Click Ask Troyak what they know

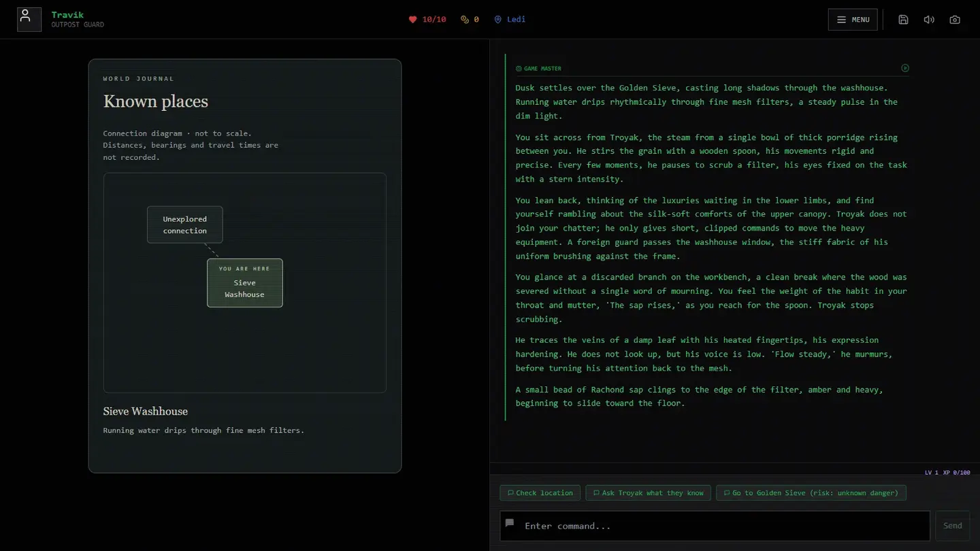(x=648, y=492)
